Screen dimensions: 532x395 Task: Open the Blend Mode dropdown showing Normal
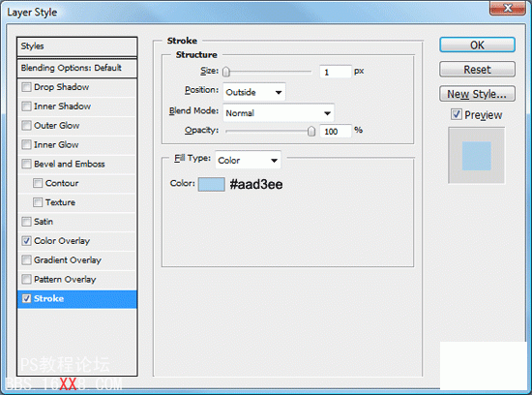pyautogui.click(x=279, y=113)
